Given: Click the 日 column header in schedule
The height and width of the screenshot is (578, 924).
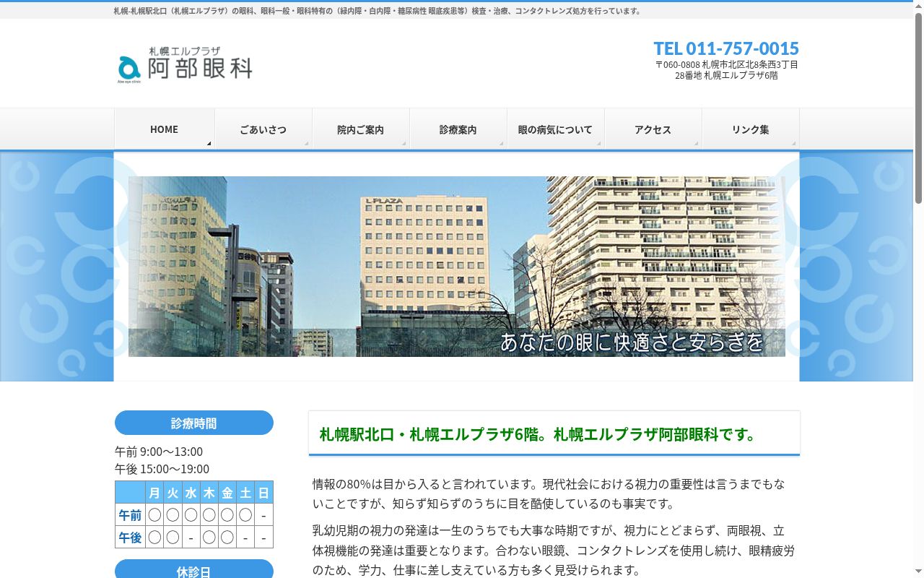Looking at the screenshot, I should (263, 493).
